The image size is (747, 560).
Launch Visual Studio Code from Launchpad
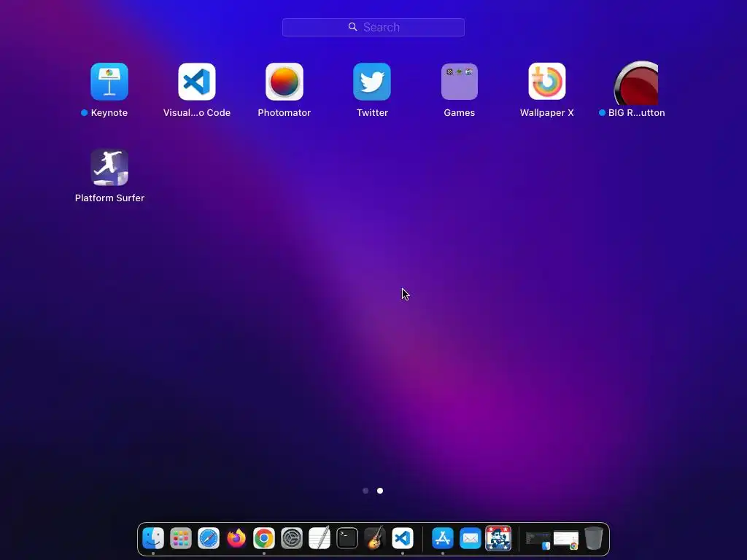[197, 82]
